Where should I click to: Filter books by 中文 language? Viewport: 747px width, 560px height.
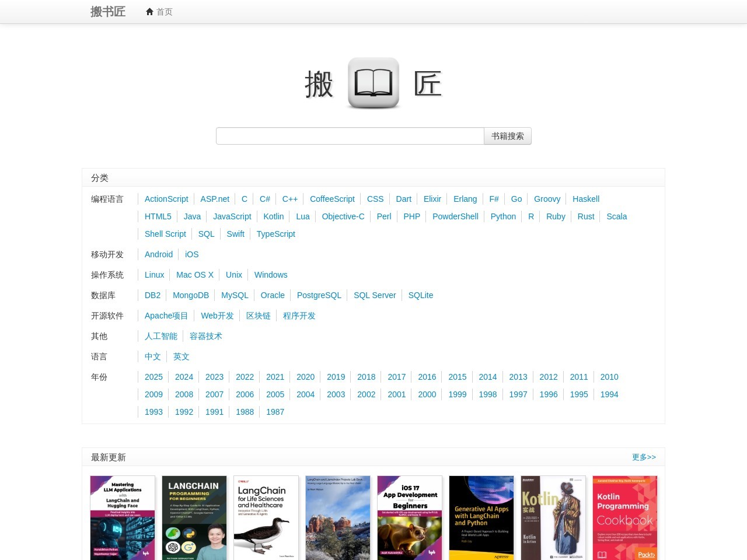pyautogui.click(x=152, y=356)
